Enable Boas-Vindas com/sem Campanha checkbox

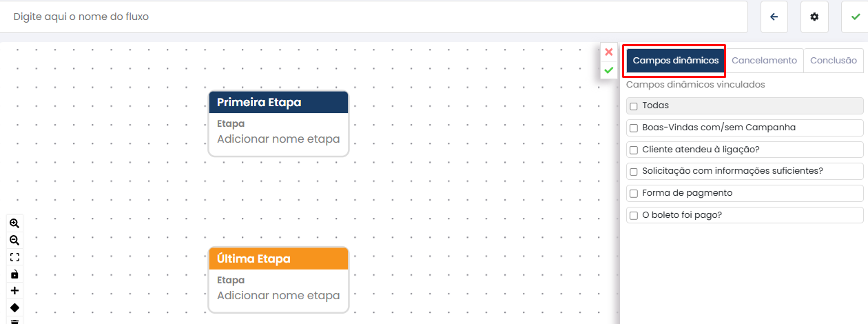click(x=634, y=128)
